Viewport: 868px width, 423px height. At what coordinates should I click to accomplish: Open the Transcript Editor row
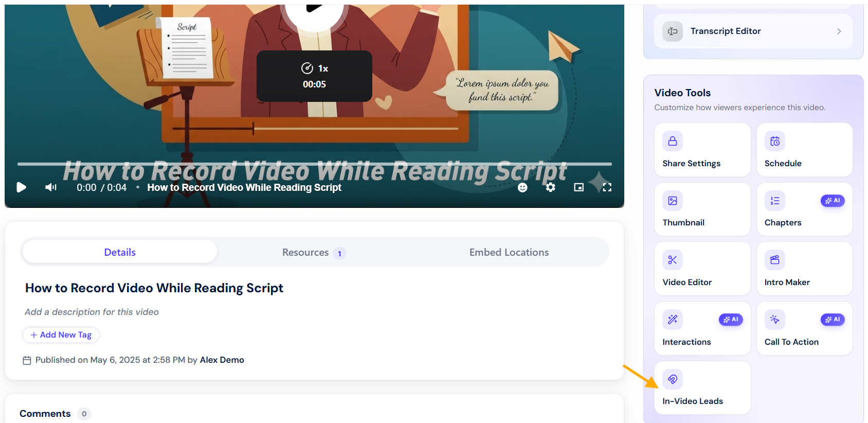[x=753, y=31]
